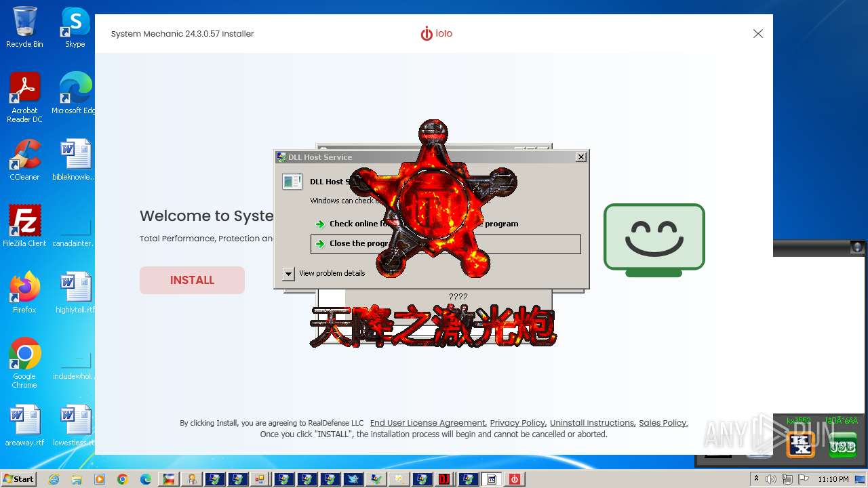Click the orange KX icon in side panel
Viewport: 868px width, 488px height.
(801, 445)
